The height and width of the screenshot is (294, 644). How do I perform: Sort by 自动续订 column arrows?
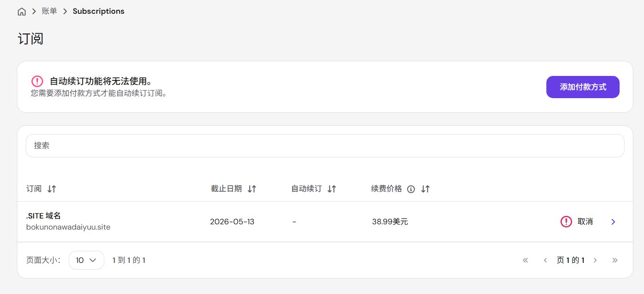[332, 189]
